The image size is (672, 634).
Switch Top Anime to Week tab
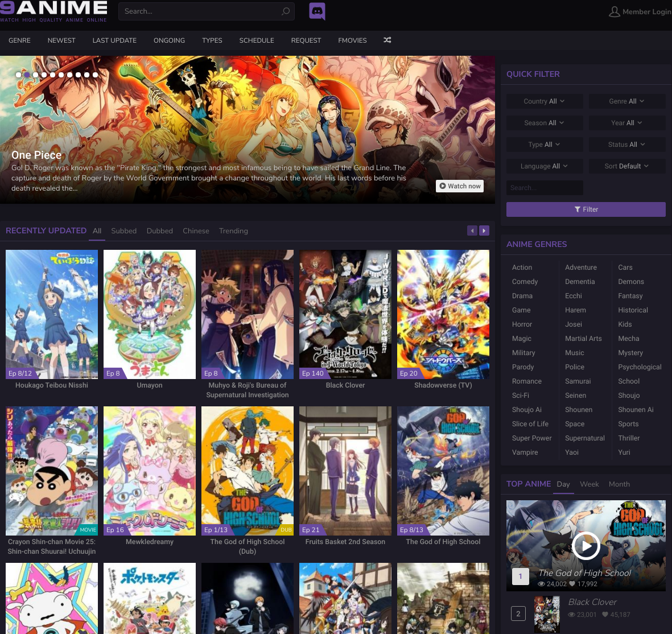tap(589, 484)
